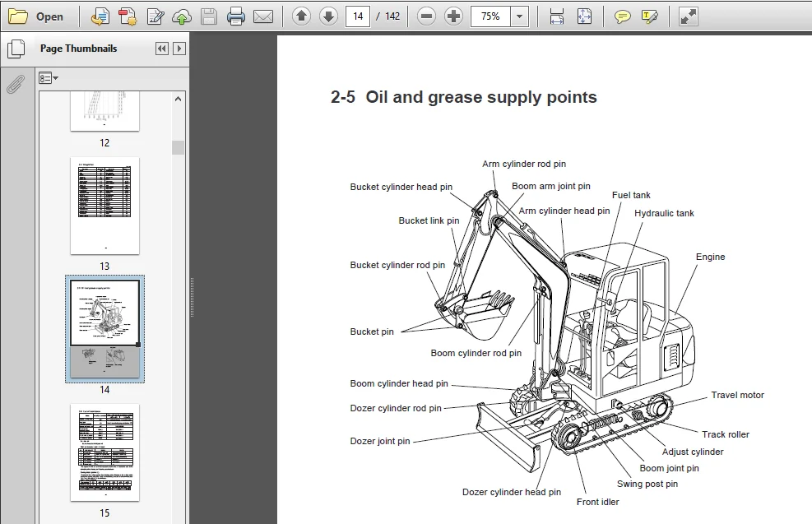The width and height of the screenshot is (812, 524).
Task: Click the Create PDF icon with gear
Action: pos(127,16)
